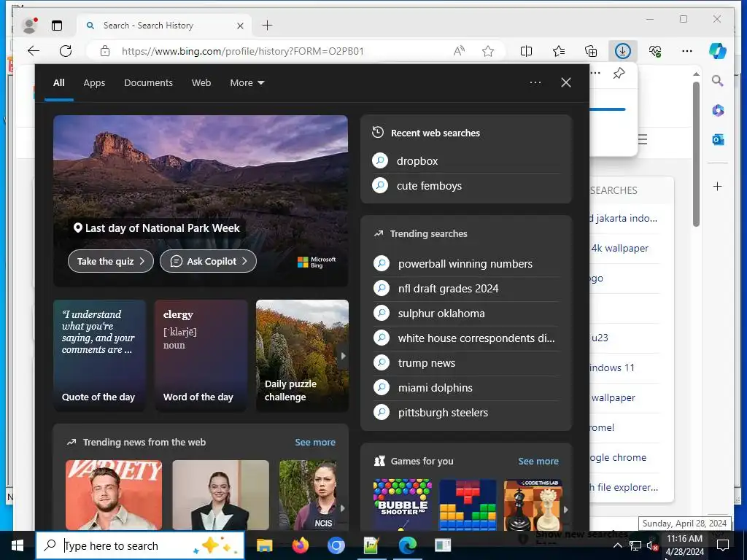Open the Bubble Shooter game
Viewport: 747px width, 560px height.
pyautogui.click(x=403, y=505)
